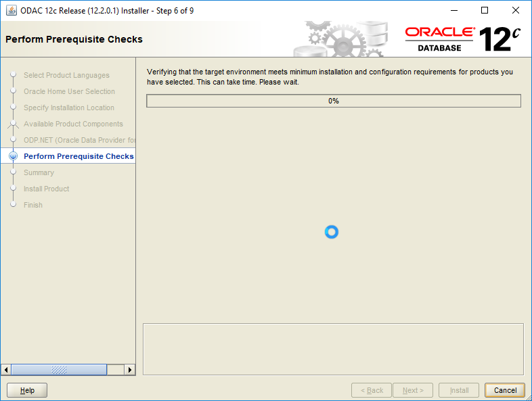Click the sidebar horizontal scrollbar thumb
The height and width of the screenshot is (401, 532).
coord(59,369)
